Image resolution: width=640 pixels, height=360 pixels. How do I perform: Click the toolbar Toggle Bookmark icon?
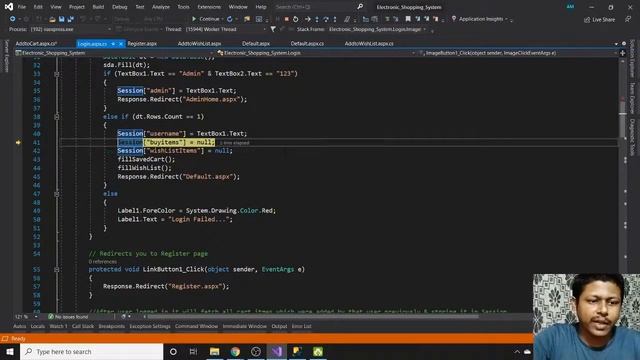point(408,19)
